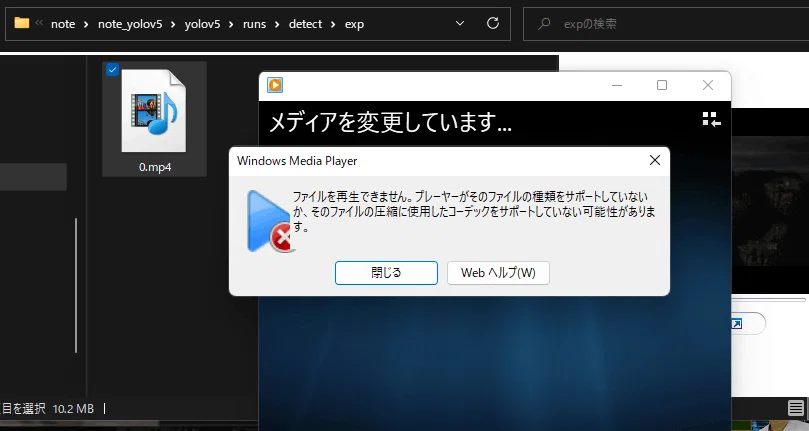Screen dimensions: 809x431
Task: Expand subfolders arrow after note_yolov5
Action: click(173, 24)
